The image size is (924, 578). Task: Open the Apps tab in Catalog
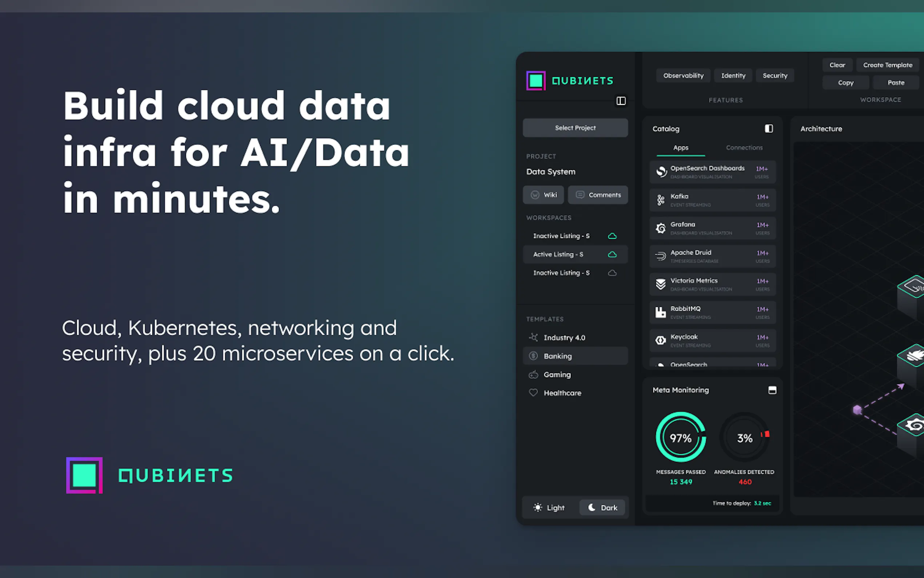[x=680, y=147]
